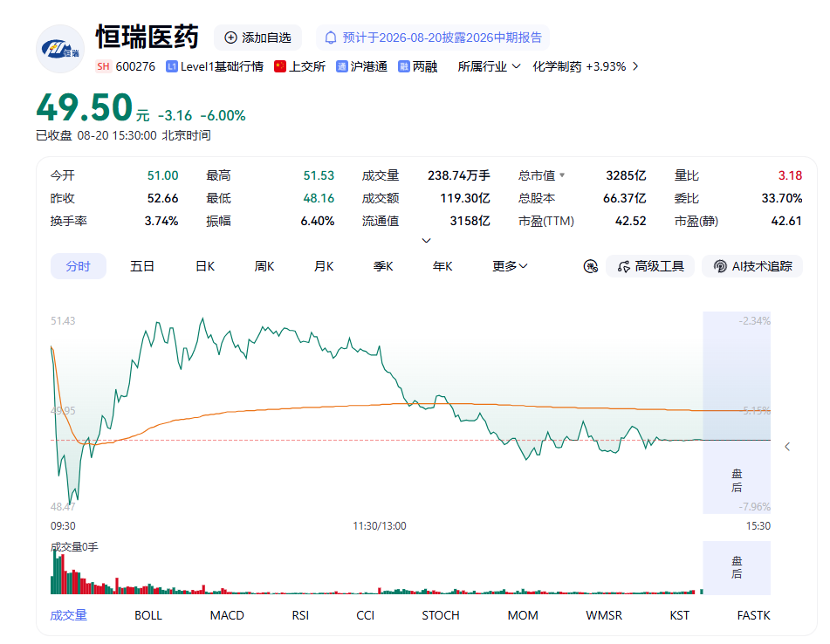The height and width of the screenshot is (644, 830).
Task: Click the round icon left of 高级工具
Action: [591, 266]
